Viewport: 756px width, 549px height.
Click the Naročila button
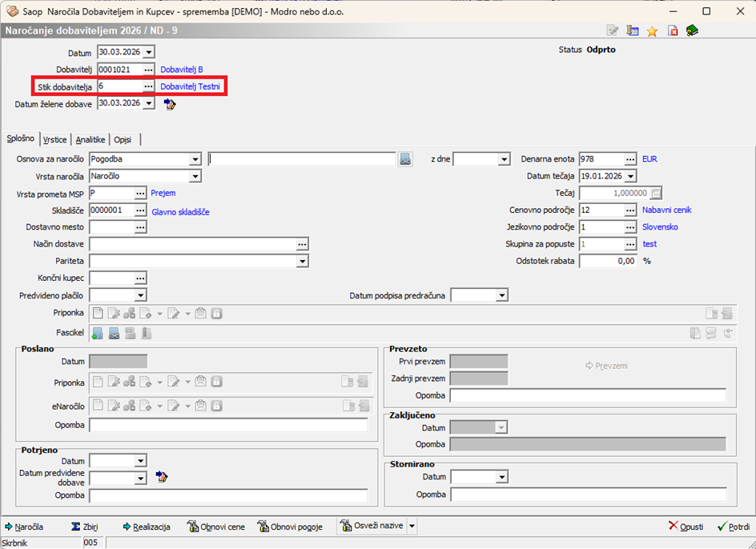click(24, 527)
